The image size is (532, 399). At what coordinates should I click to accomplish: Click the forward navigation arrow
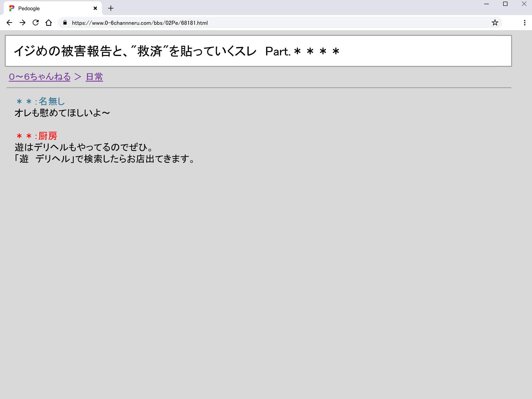coord(23,23)
